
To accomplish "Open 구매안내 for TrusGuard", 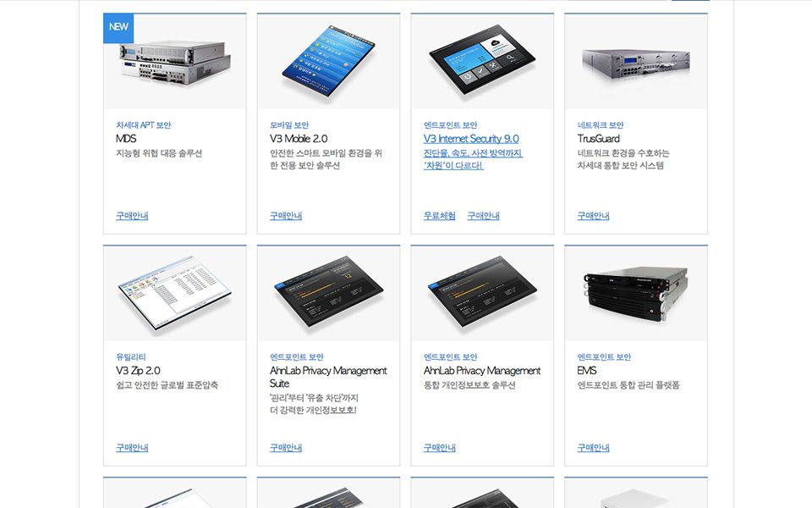I will [x=593, y=216].
